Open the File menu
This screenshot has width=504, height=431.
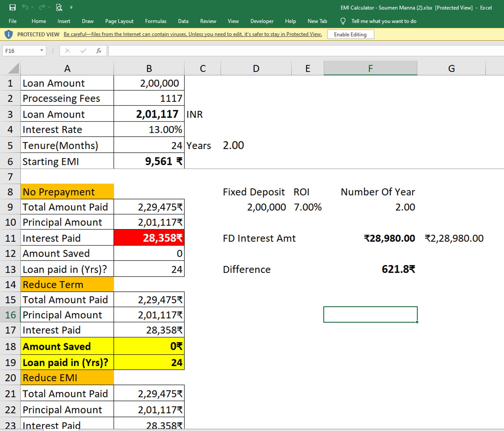(12, 21)
